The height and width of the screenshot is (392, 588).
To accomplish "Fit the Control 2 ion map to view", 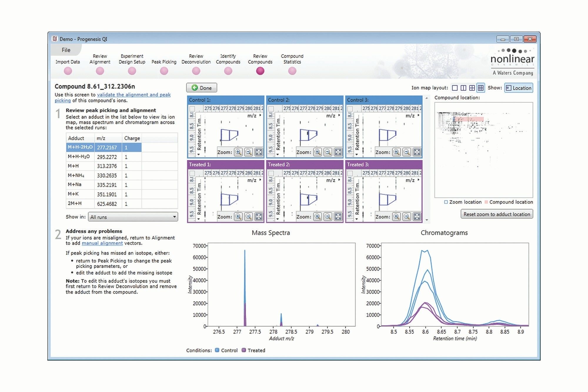I will coord(338,152).
